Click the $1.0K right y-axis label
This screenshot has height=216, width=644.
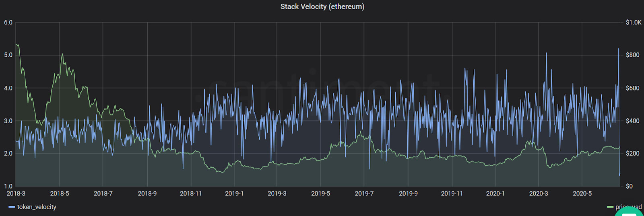click(x=634, y=23)
